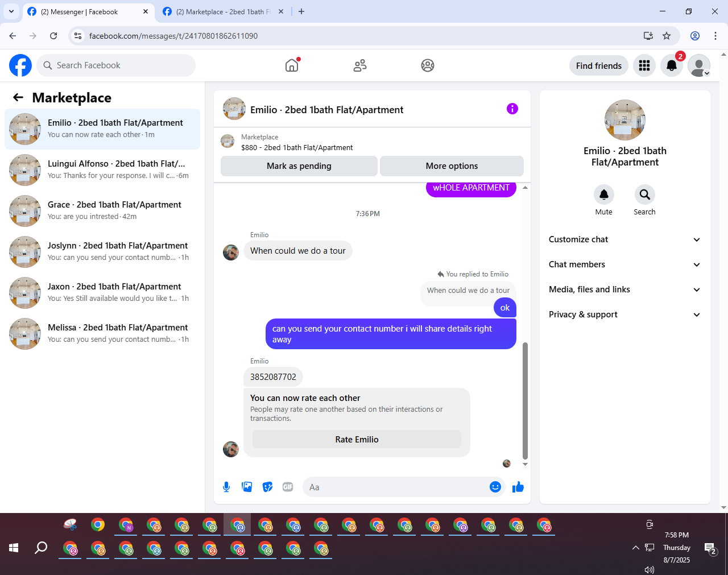This screenshot has height=575, width=728.
Task: Click the 'ok' sent message bubble
Action: [505, 308]
